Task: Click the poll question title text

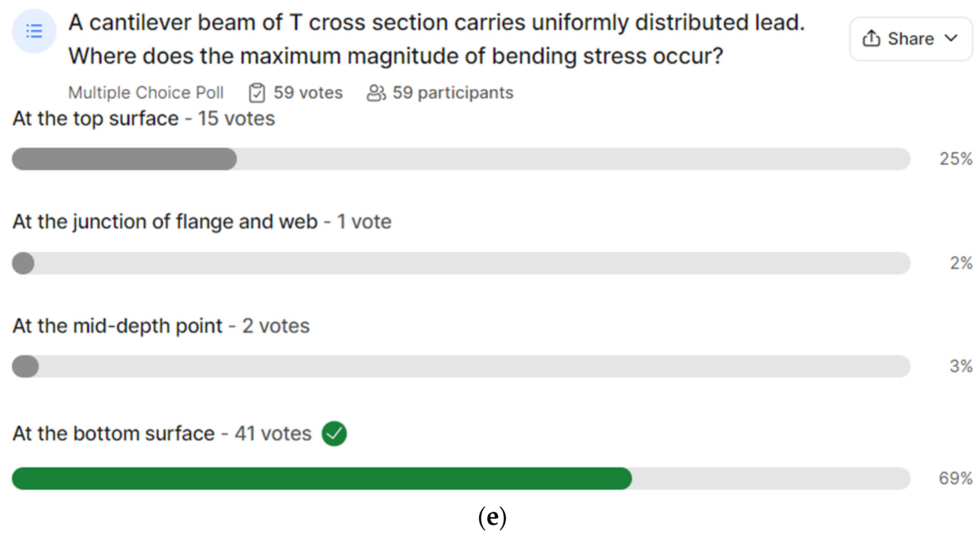Action: coord(436,39)
